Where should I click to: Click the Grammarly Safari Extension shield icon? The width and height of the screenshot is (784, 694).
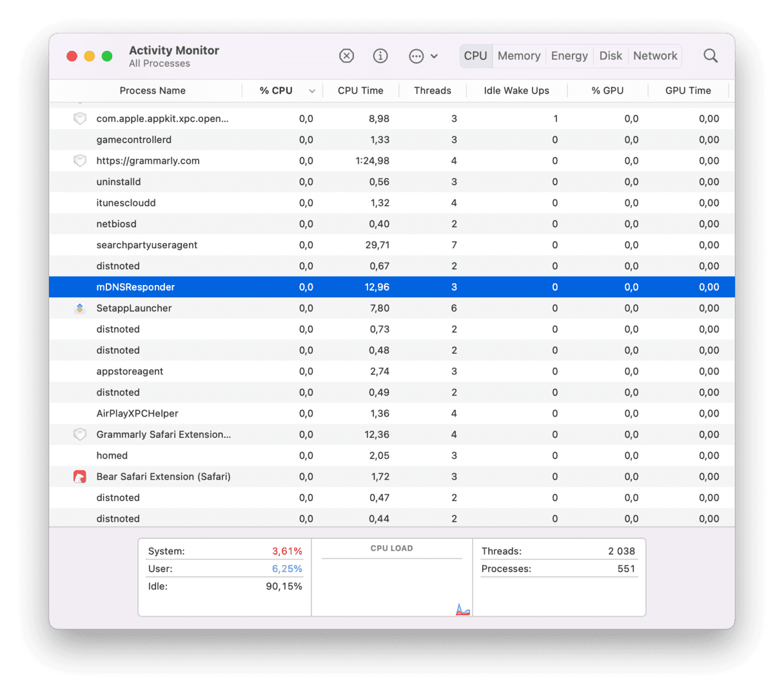click(x=80, y=435)
